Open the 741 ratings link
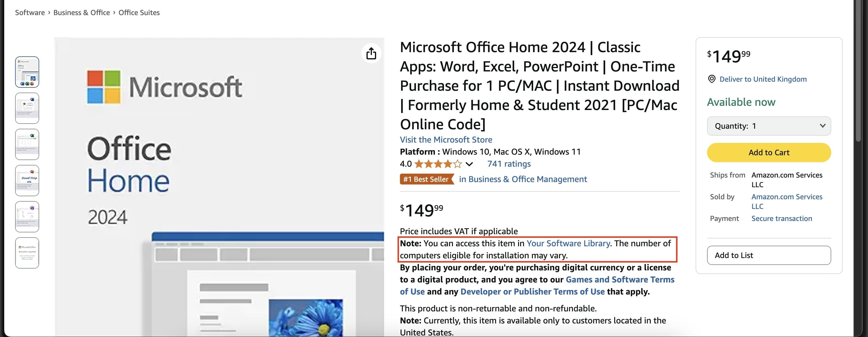 point(509,164)
